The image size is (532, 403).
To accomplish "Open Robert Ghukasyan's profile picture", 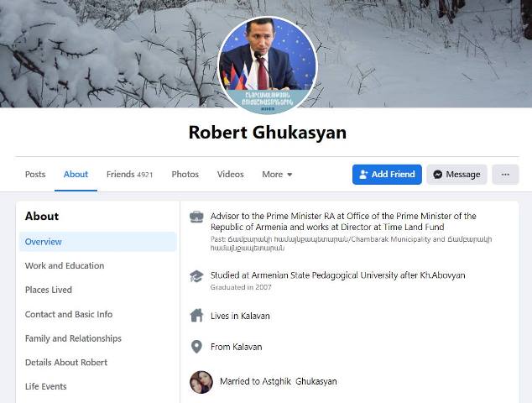I will (268, 65).
